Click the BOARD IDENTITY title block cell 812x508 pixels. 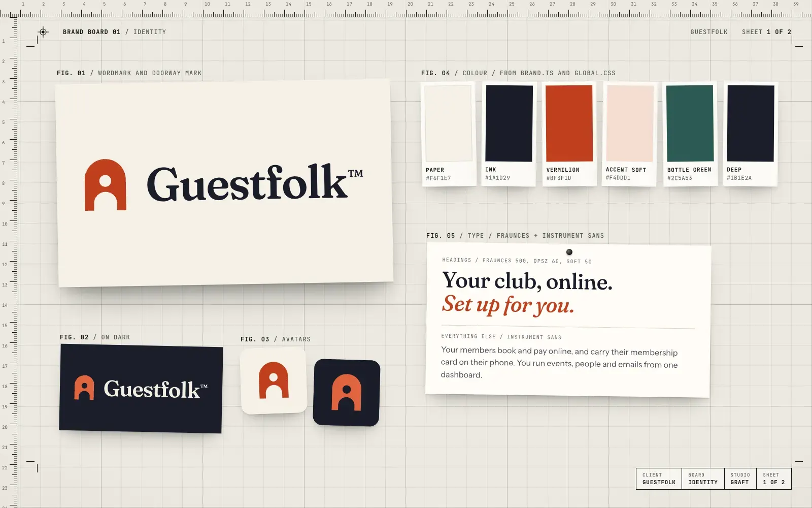tap(703, 479)
